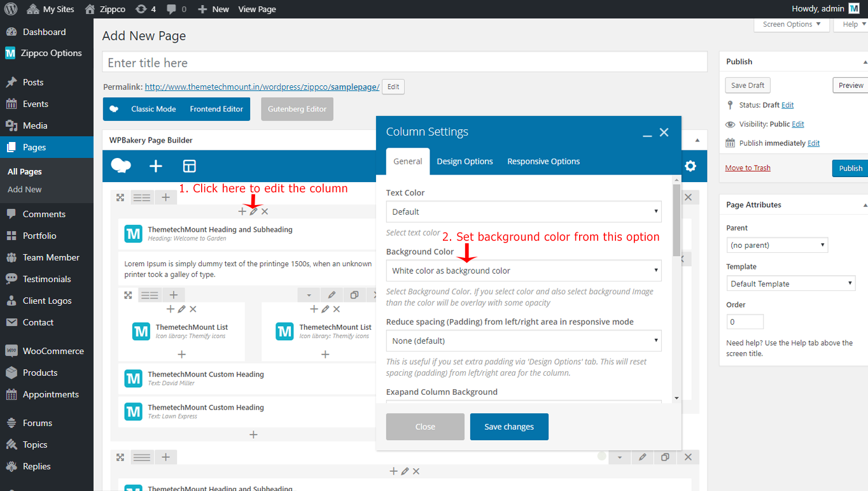
Task: Click the Move to Trash link
Action: (x=748, y=167)
